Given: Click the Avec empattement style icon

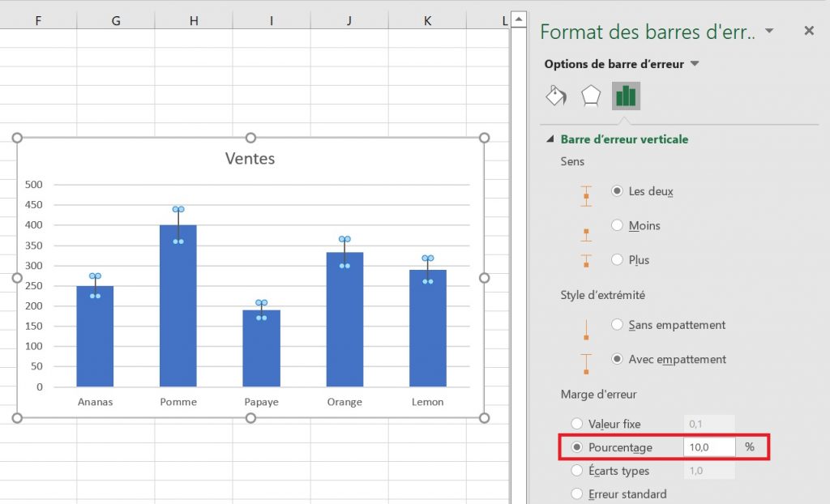Looking at the screenshot, I should (586, 365).
